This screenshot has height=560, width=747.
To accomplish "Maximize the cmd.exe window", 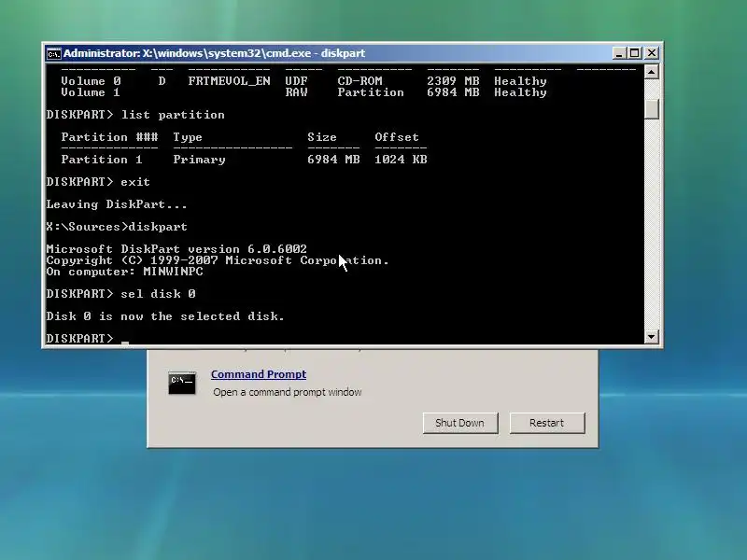I will tap(635, 53).
